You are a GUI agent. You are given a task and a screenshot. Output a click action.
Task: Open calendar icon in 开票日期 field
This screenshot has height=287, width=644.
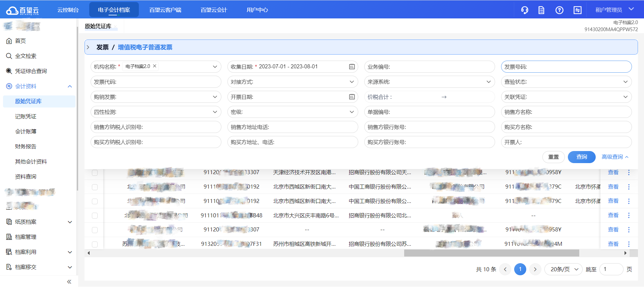coord(352,97)
